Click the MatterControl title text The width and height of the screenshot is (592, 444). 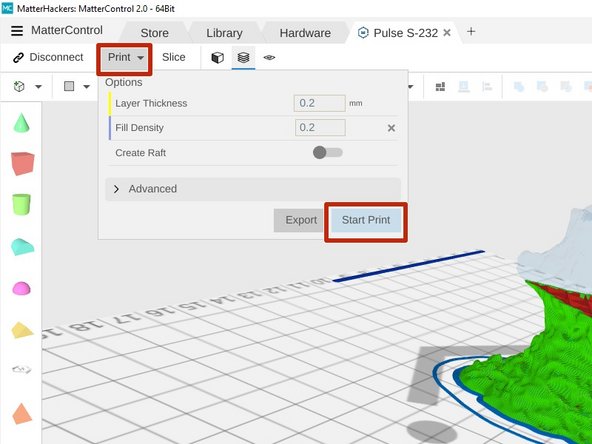[x=67, y=30]
